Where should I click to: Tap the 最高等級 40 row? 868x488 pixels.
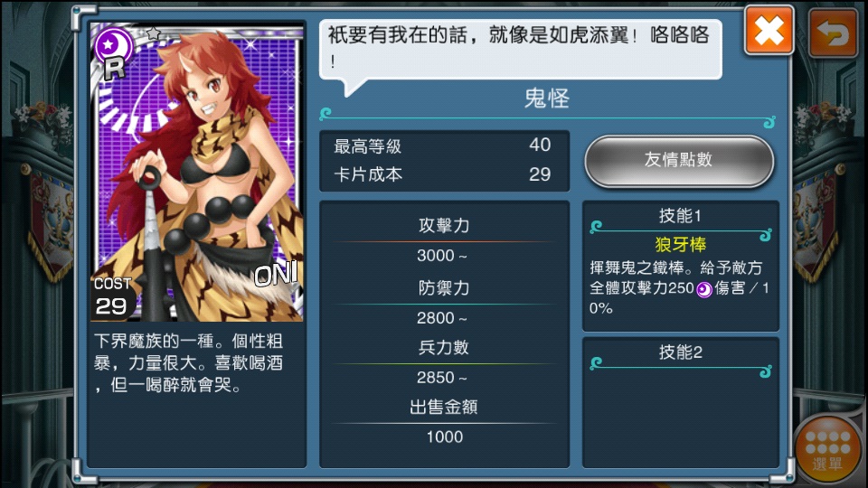pyautogui.click(x=443, y=146)
